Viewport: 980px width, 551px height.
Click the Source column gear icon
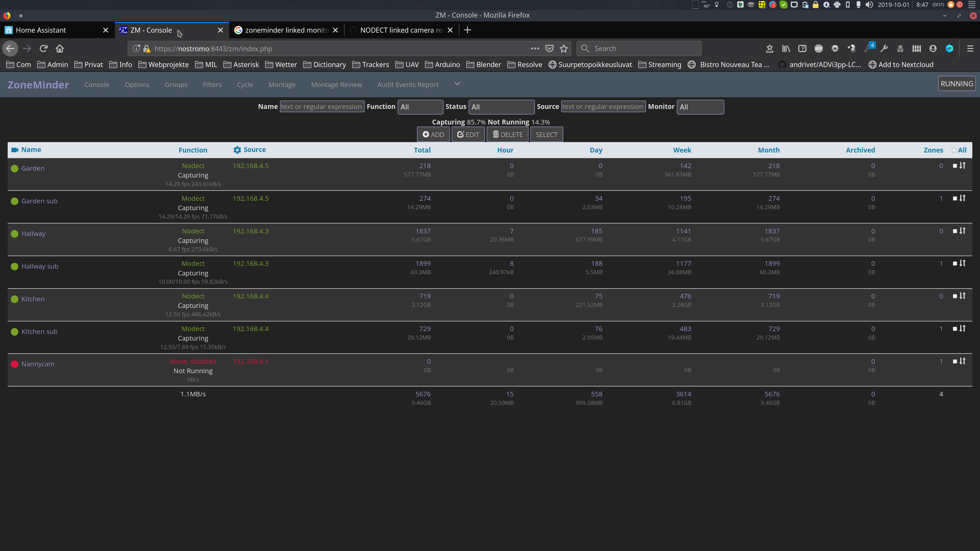[237, 150]
